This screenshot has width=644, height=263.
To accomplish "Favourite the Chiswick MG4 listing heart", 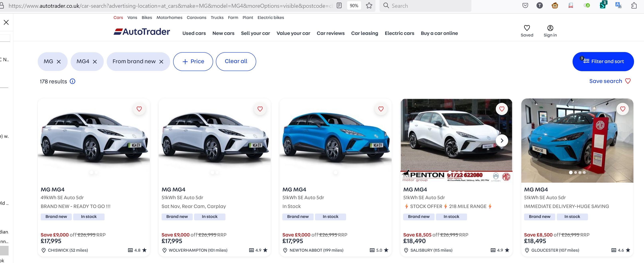I will [x=139, y=109].
